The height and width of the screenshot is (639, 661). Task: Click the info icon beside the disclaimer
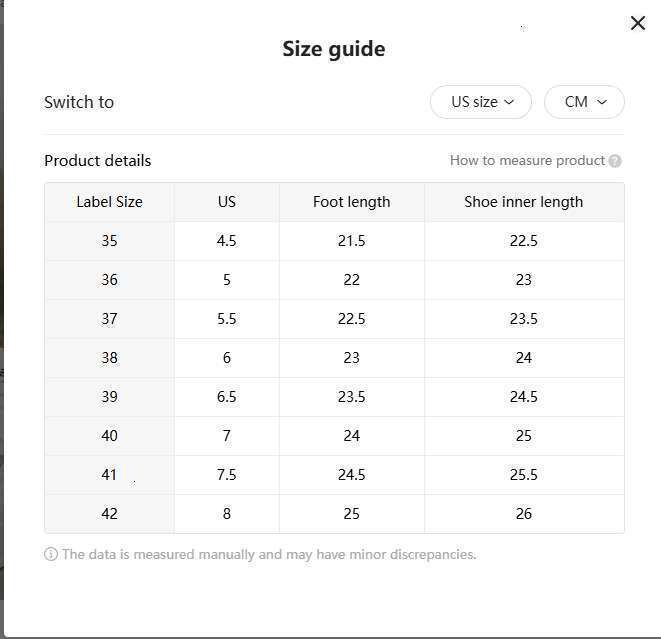[x=51, y=554]
